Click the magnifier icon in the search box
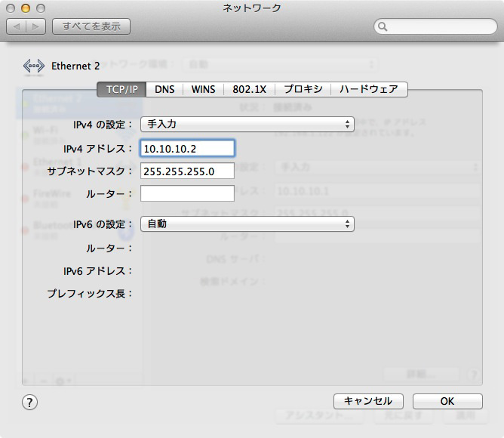 (383, 27)
